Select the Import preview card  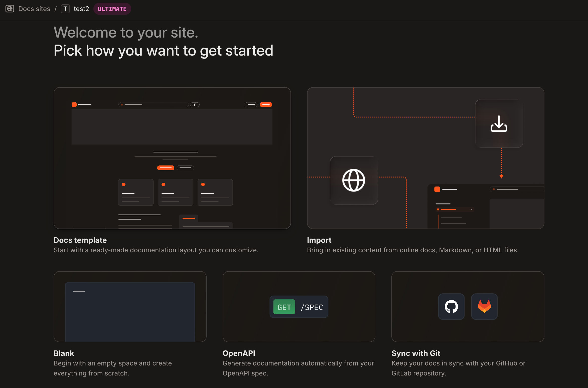coord(425,158)
